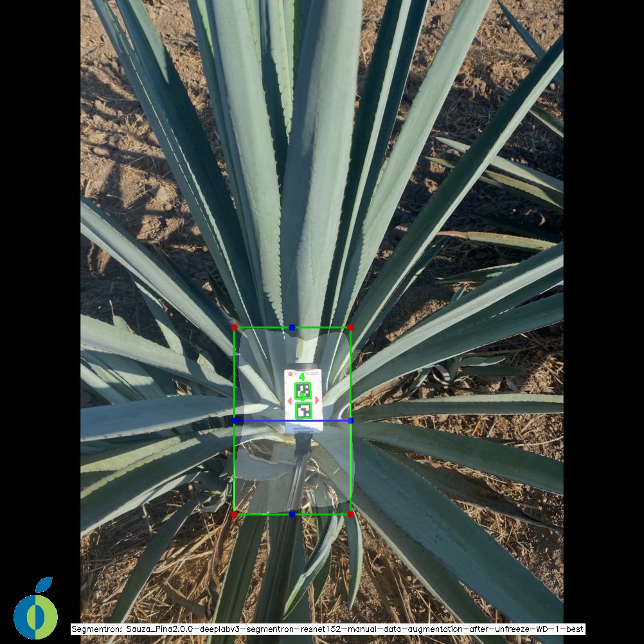Click the green number 4 above the upper marker

[302, 377]
